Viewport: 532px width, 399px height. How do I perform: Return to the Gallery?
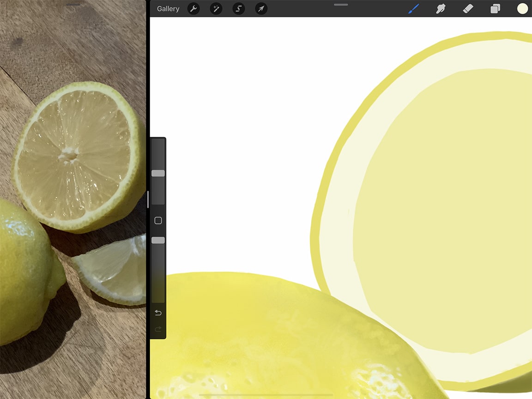pyautogui.click(x=168, y=8)
